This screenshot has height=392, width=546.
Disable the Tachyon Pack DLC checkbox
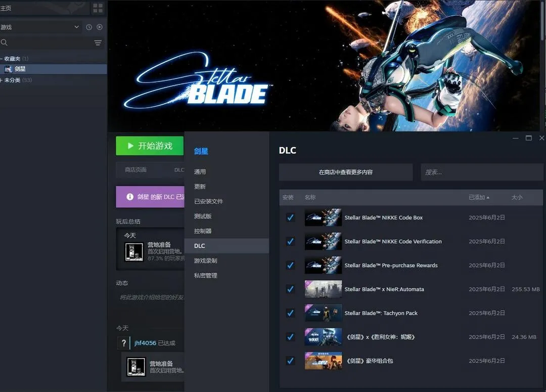290,313
